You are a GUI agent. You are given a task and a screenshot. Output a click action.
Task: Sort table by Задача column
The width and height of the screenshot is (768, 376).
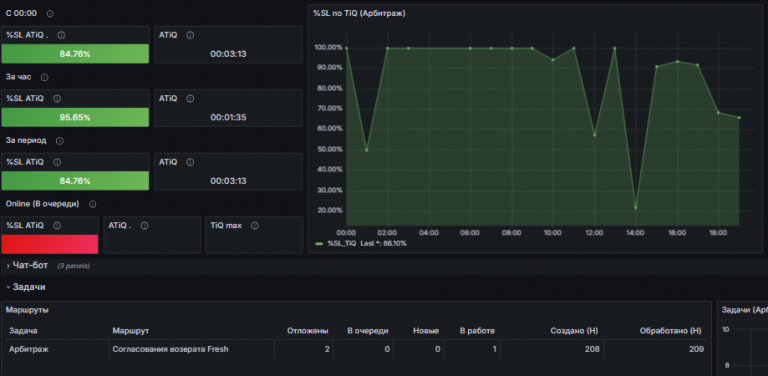tap(23, 331)
